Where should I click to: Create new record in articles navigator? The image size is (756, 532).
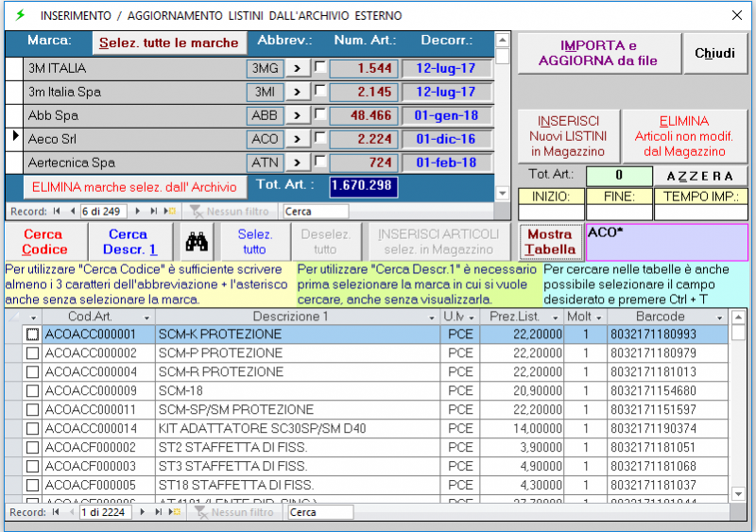175,512
